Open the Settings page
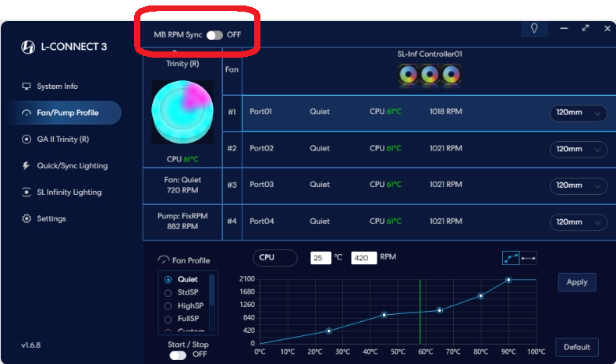This screenshot has width=616, height=364. tap(51, 219)
